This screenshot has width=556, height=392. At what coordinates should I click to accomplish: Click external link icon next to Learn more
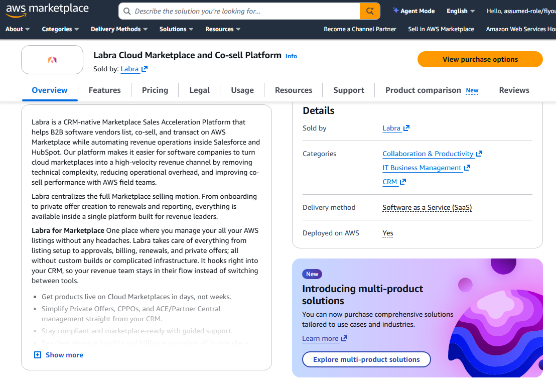point(344,338)
